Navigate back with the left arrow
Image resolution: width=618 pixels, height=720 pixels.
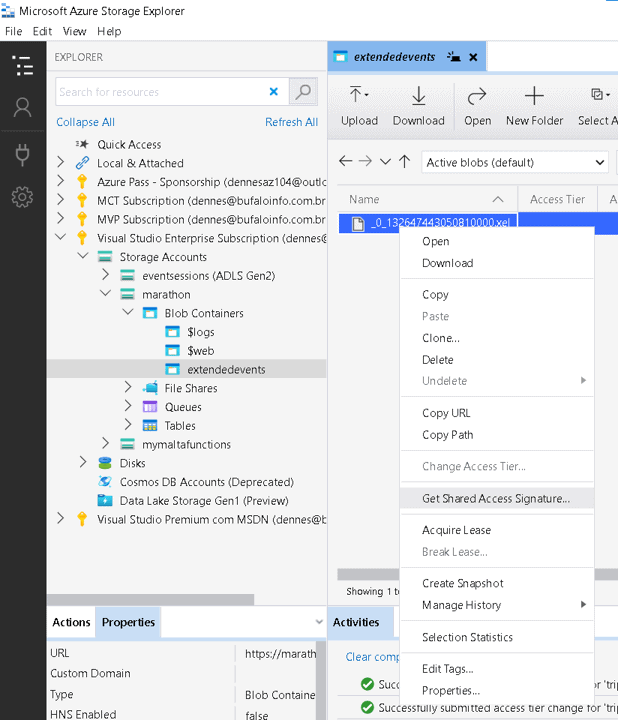click(345, 161)
